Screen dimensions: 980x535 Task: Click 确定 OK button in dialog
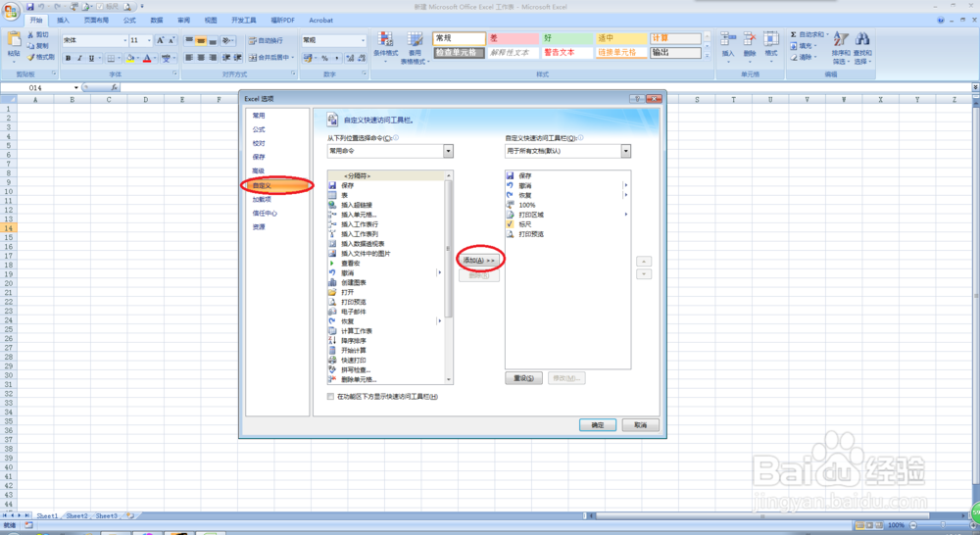(x=598, y=425)
